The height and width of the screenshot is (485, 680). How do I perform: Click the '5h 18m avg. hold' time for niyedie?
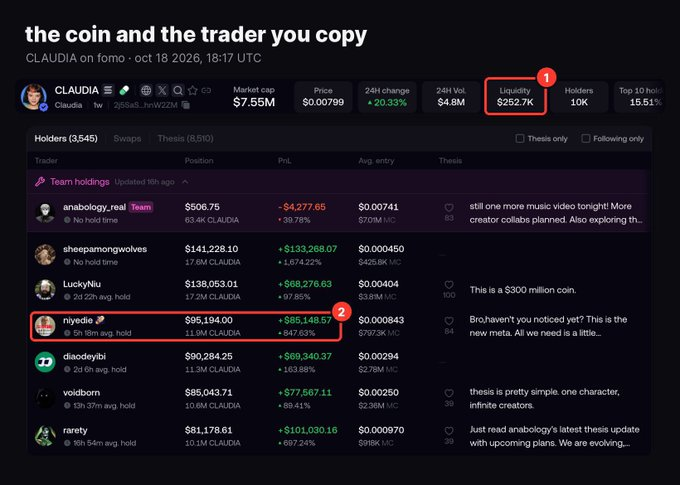[x=102, y=333]
